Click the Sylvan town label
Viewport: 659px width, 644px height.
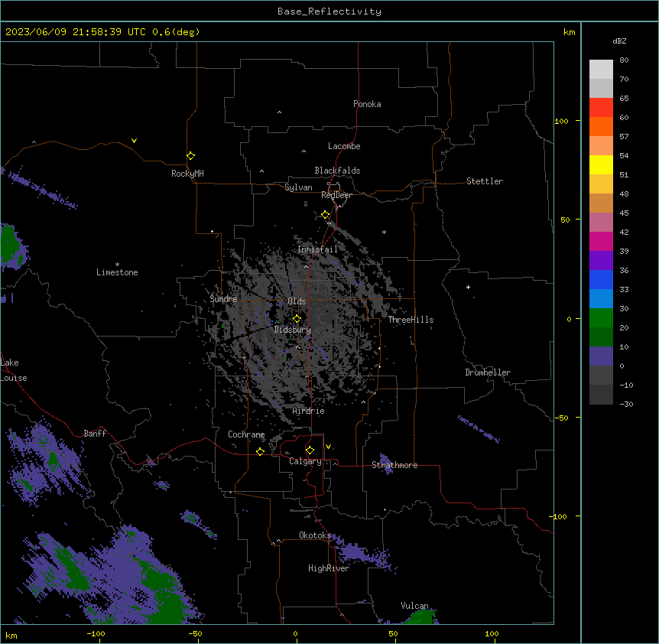tap(298, 187)
